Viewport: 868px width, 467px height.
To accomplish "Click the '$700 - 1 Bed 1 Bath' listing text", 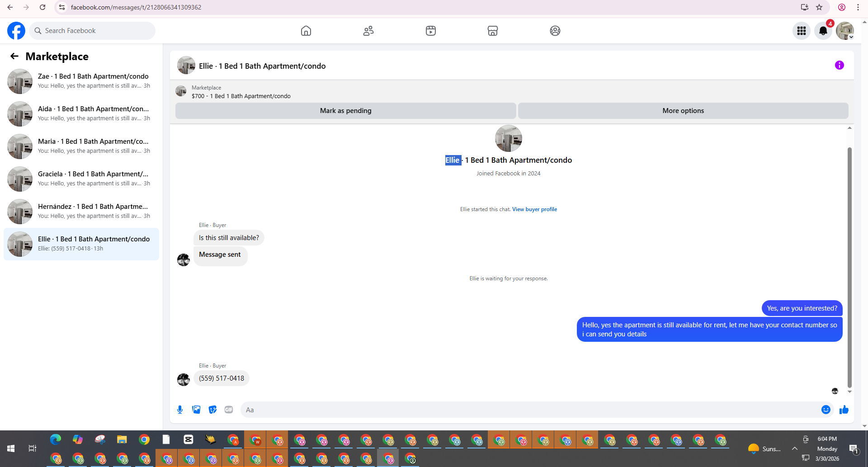I will click(x=241, y=96).
